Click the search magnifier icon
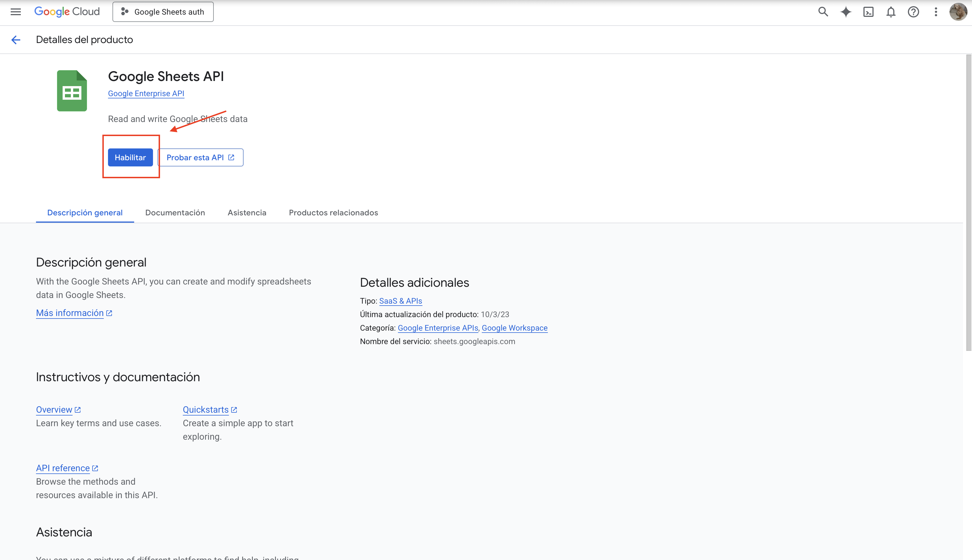Screen dimensions: 972x560 823,12
